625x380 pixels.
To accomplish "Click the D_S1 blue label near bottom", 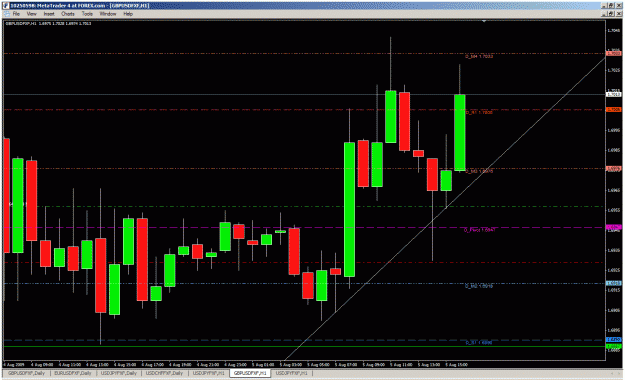I will tap(479, 343).
